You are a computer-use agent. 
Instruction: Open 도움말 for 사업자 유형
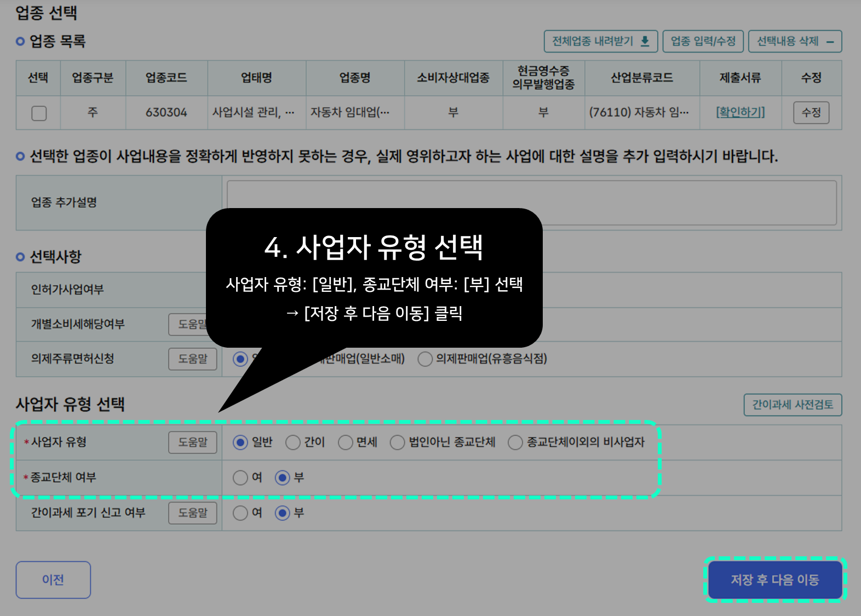point(193,442)
